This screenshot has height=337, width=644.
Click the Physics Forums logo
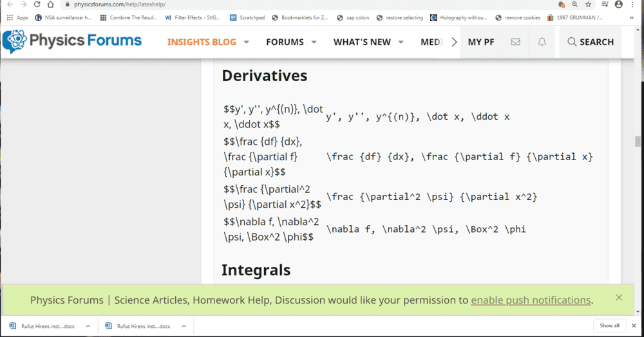[72, 41]
